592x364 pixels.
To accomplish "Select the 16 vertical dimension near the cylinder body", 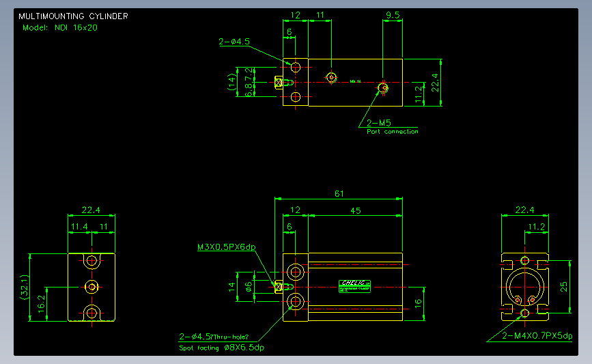I will point(418,304).
